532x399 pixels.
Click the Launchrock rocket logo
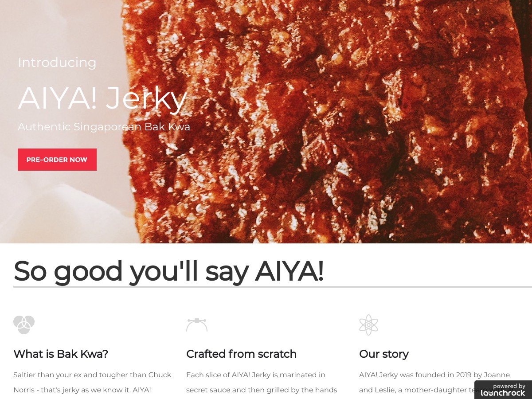(503, 393)
